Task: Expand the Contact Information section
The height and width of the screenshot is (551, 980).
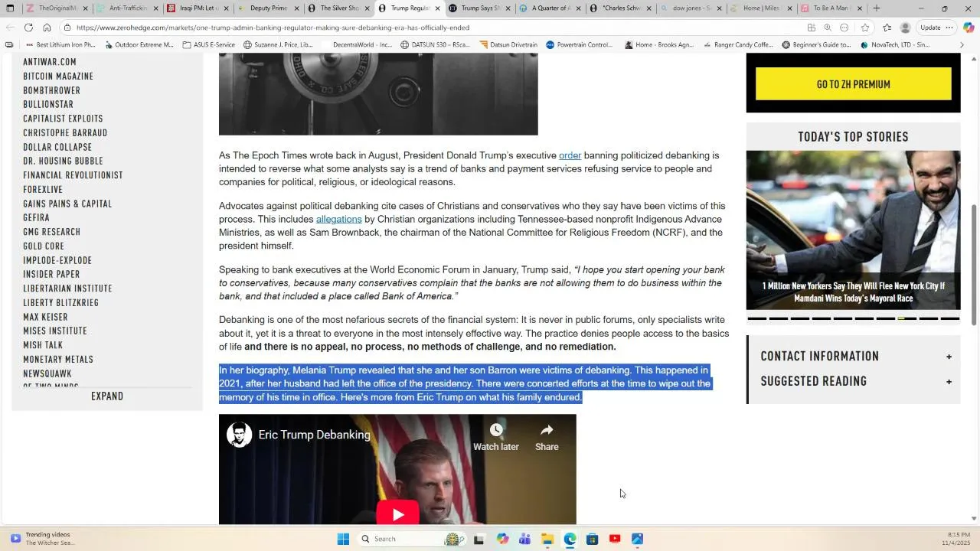Action: click(949, 357)
